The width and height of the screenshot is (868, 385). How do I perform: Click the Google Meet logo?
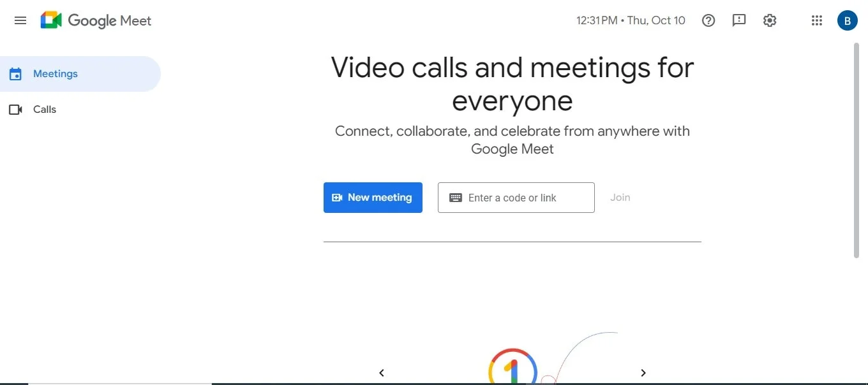[x=96, y=20]
